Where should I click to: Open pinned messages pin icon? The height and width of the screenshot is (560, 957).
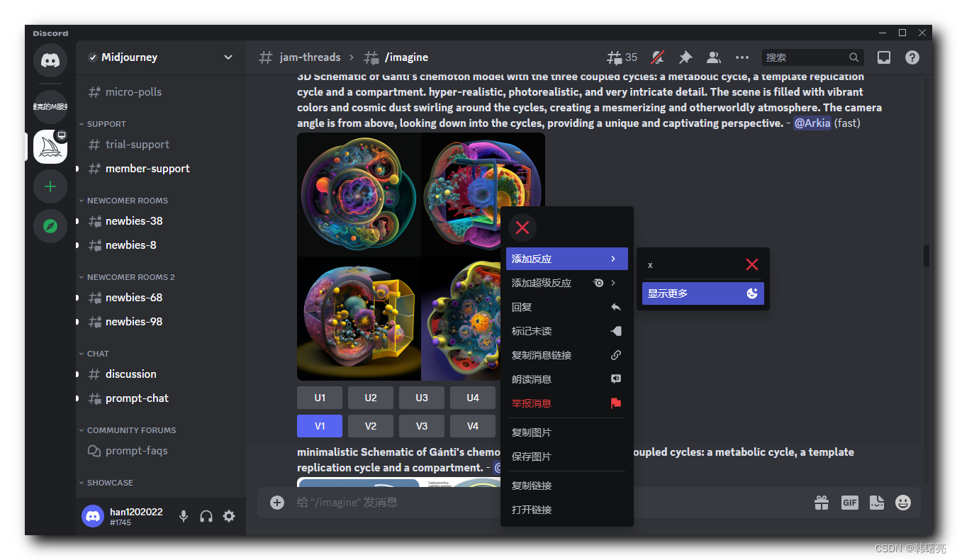pos(685,57)
